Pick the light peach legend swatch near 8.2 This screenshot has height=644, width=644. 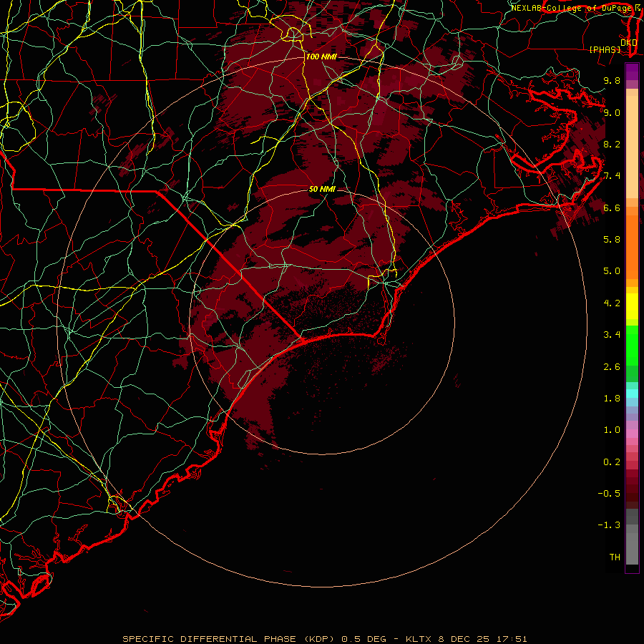tap(632, 147)
